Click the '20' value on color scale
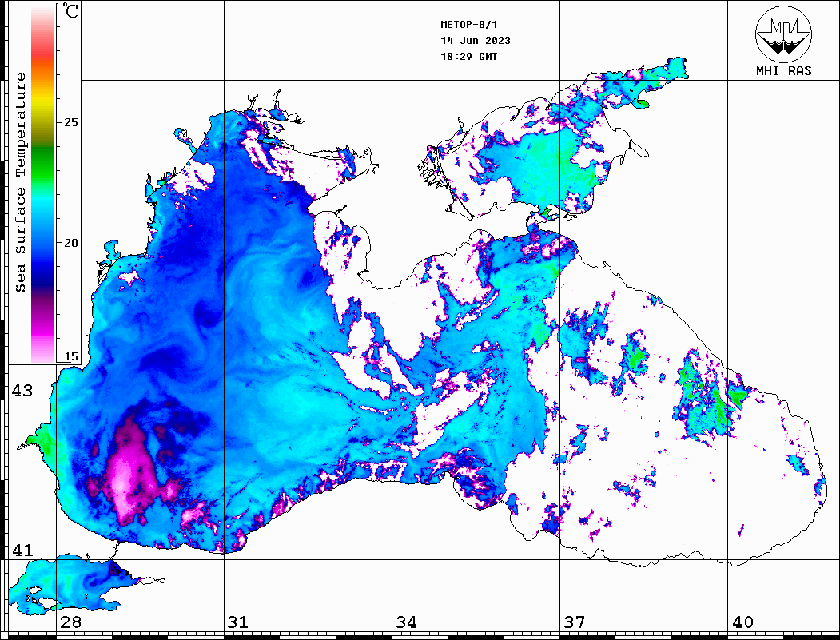This screenshot has width=840, height=640. [70, 243]
